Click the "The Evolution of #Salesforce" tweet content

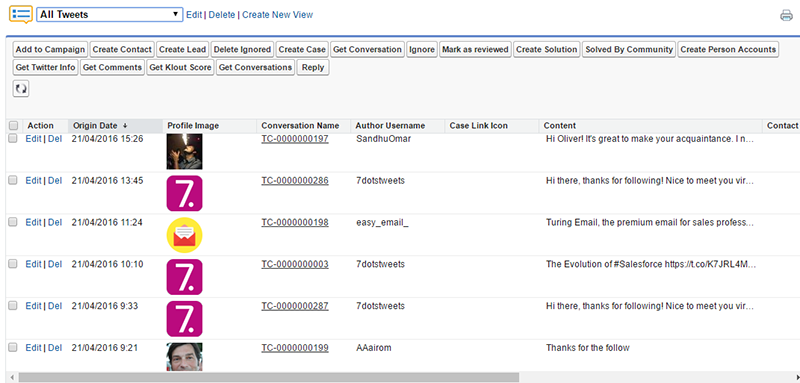click(x=651, y=264)
